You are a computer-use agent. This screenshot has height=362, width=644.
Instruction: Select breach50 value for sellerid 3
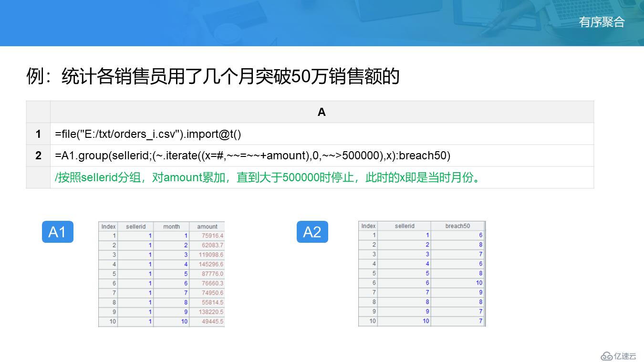pyautogui.click(x=457, y=254)
